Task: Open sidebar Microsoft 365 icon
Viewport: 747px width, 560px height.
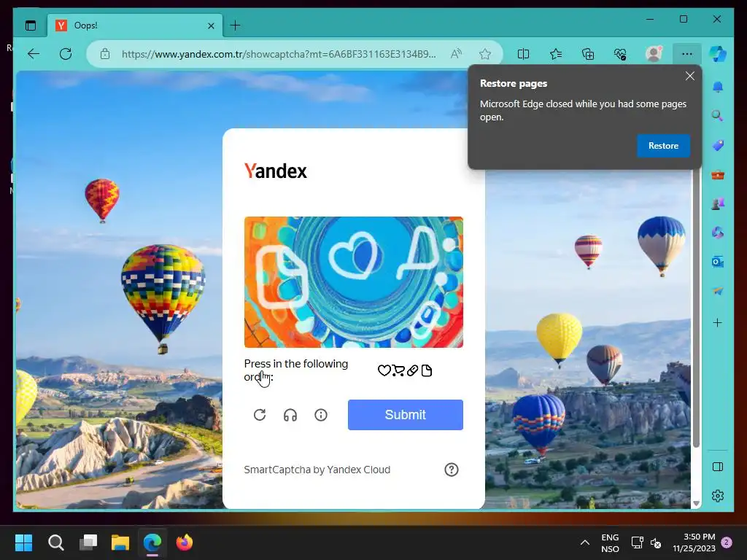Action: pyautogui.click(x=718, y=233)
